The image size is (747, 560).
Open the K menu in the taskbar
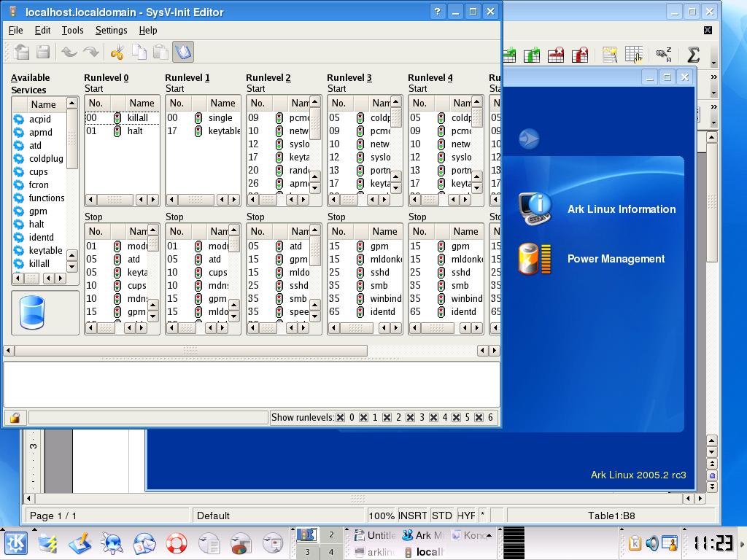(16, 542)
